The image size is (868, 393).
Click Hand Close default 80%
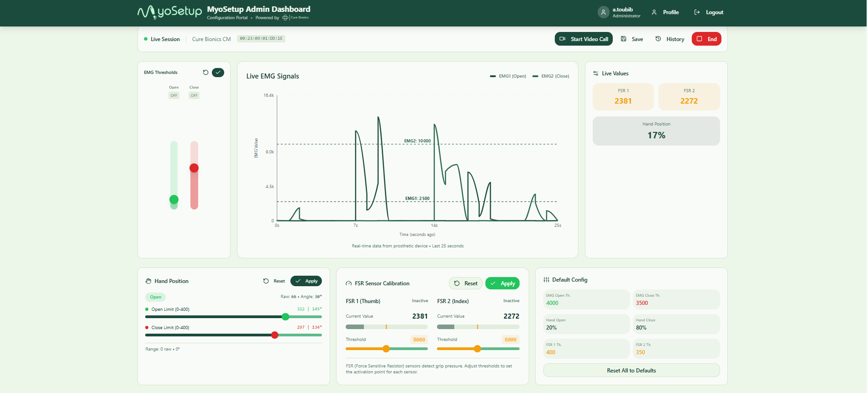(x=641, y=328)
